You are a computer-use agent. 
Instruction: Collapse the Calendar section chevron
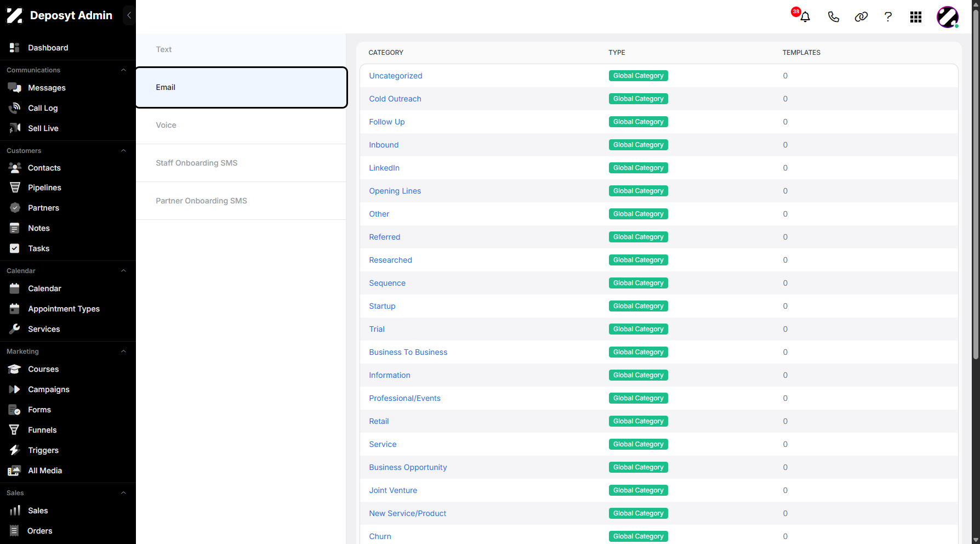pos(123,271)
